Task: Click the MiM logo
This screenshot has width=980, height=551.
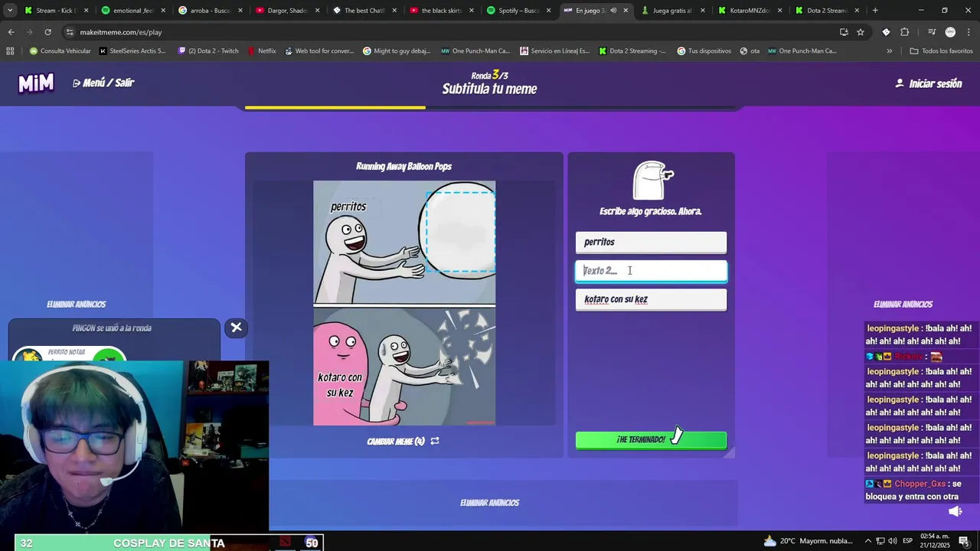Action: coord(36,83)
